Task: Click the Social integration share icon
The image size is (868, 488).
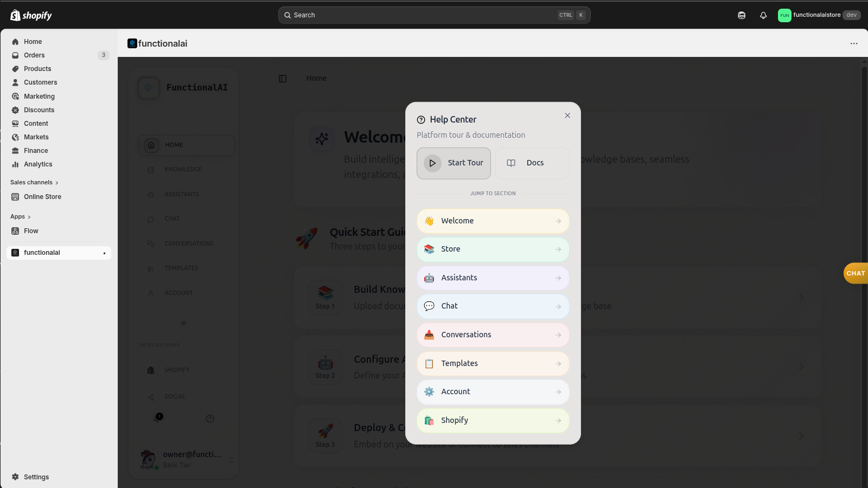Action: (150, 396)
